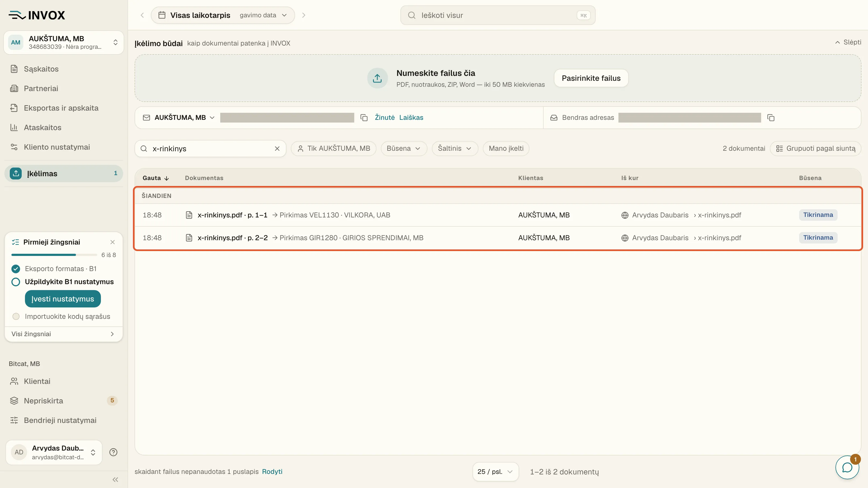The image size is (868, 488).
Task: Click globe icon in VEL1130 row
Action: (x=625, y=215)
